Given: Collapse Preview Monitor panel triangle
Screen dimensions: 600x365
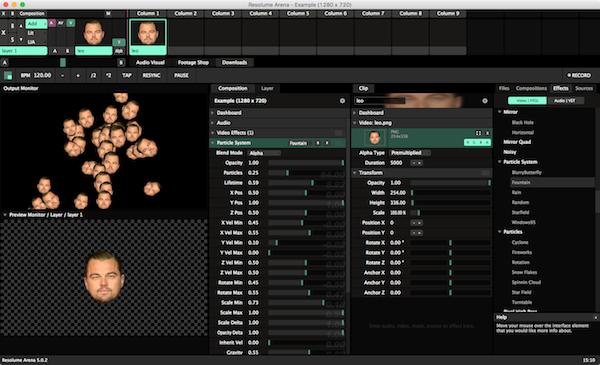Looking at the screenshot, I should [x=5, y=215].
